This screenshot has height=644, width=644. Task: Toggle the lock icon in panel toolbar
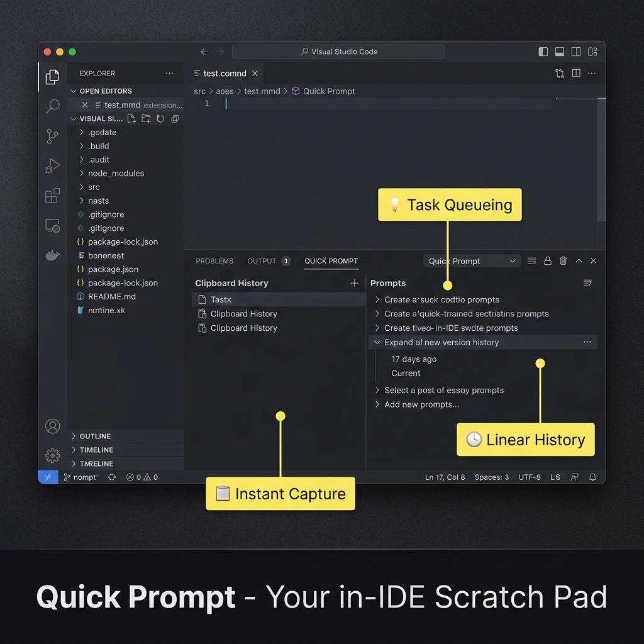[x=548, y=261]
